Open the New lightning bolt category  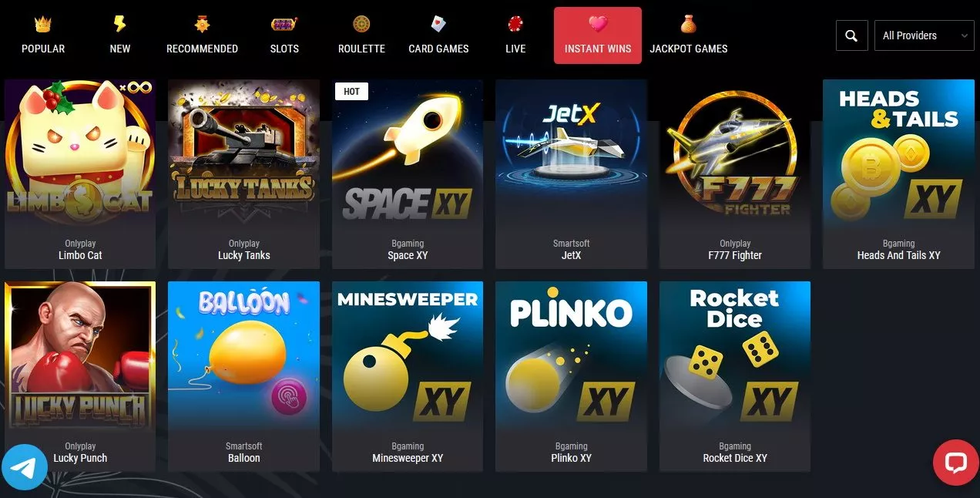tap(120, 25)
